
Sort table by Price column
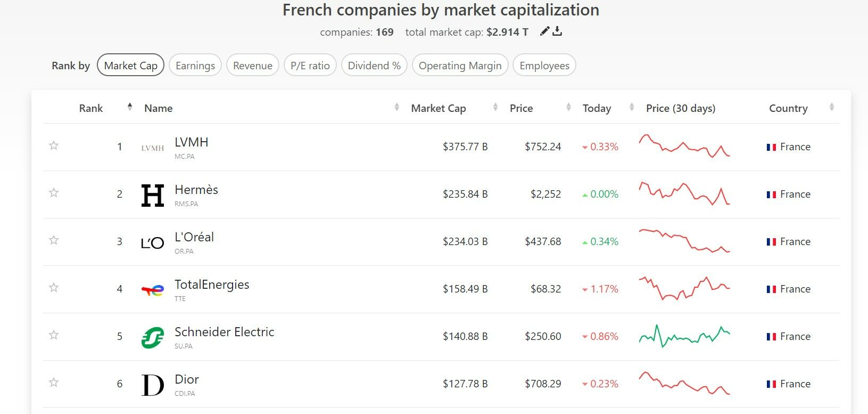pos(521,108)
